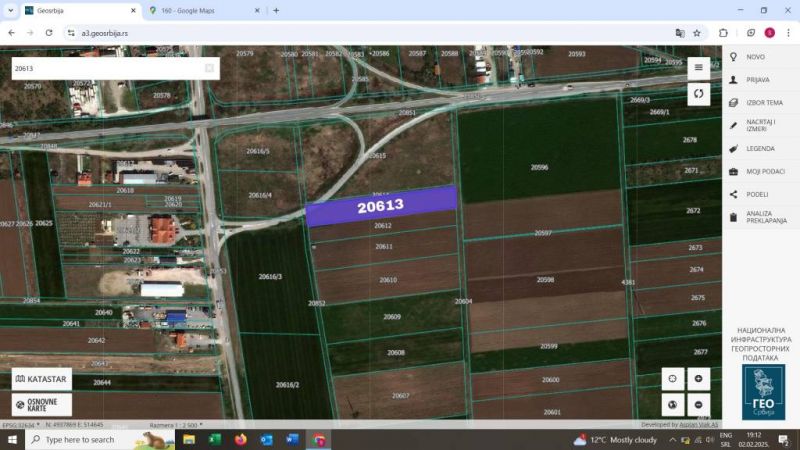Clear the 20613 search box
Screen dimensions: 800x450
tap(209, 68)
